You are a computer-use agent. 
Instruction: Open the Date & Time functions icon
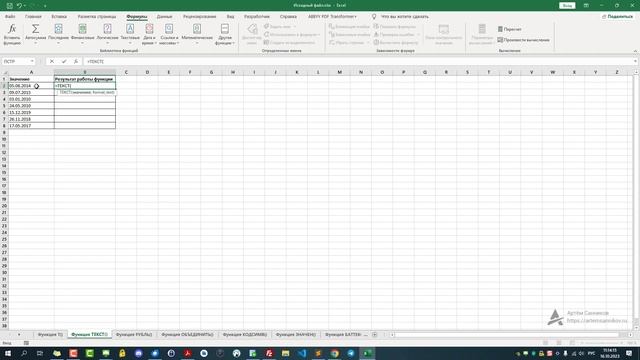[149, 29]
